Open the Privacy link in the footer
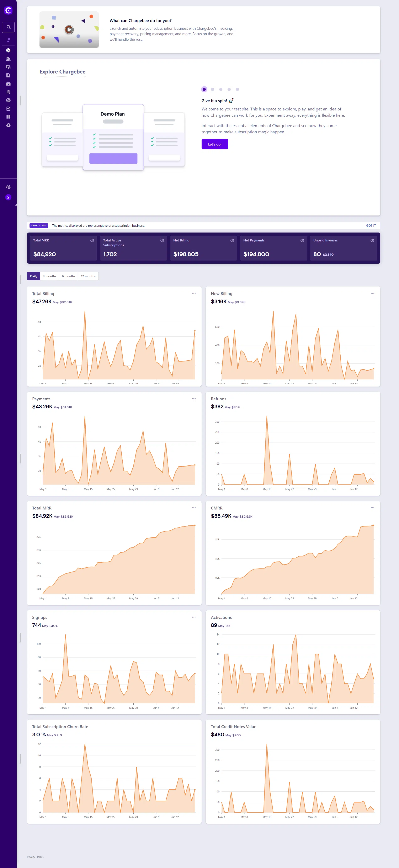This screenshot has width=399, height=868. click(31, 857)
